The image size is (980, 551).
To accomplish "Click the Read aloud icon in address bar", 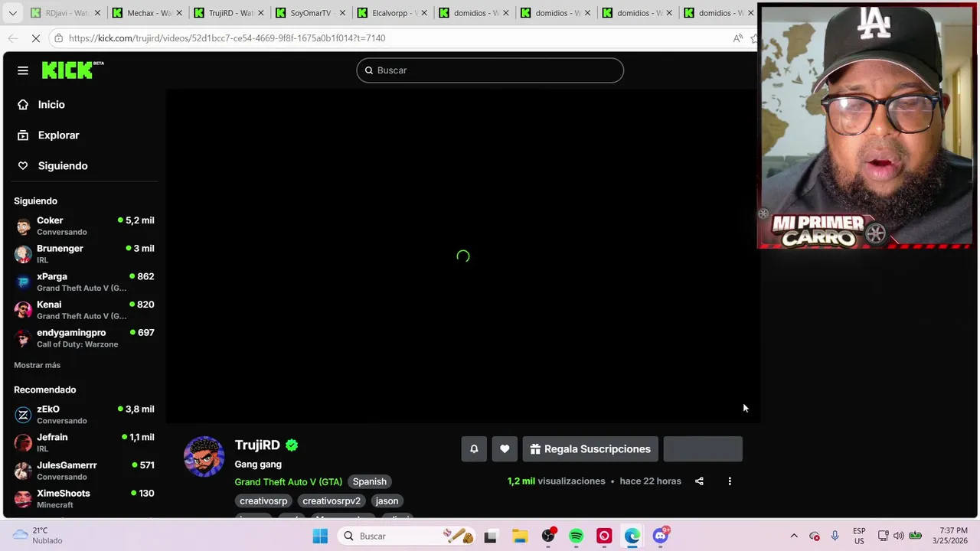I will pos(738,38).
